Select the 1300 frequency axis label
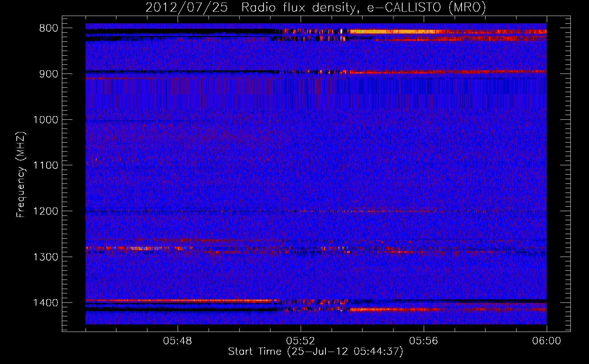 click(x=46, y=257)
